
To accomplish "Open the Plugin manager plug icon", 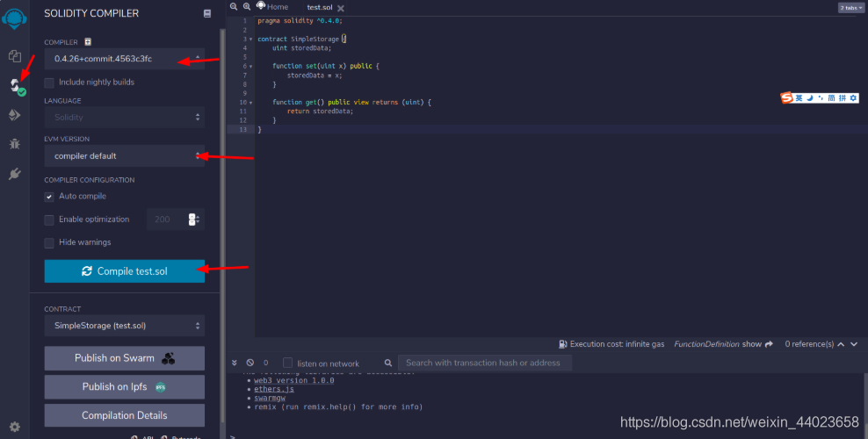I will (x=15, y=174).
